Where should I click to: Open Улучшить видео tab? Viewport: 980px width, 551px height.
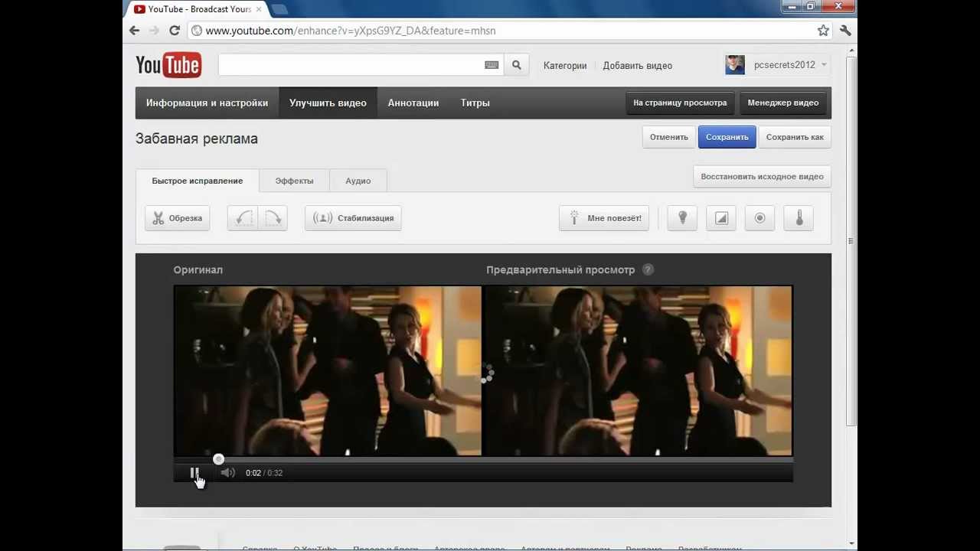328,103
